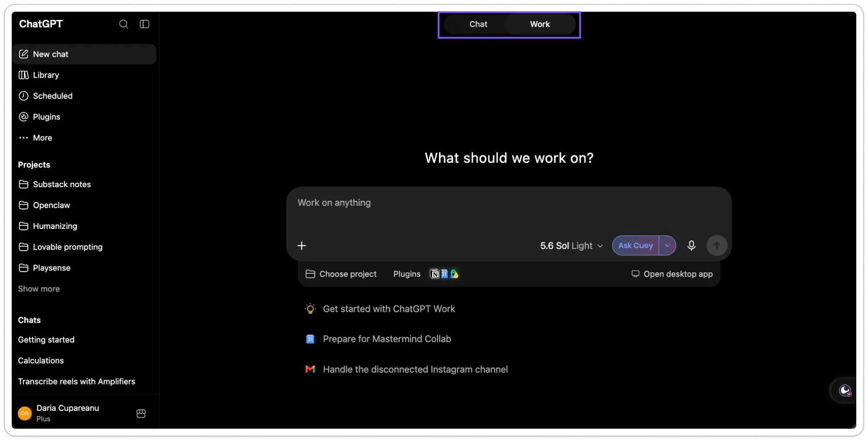Expand the More menu in sidebar
Screen dimensions: 868x440
coord(84,138)
